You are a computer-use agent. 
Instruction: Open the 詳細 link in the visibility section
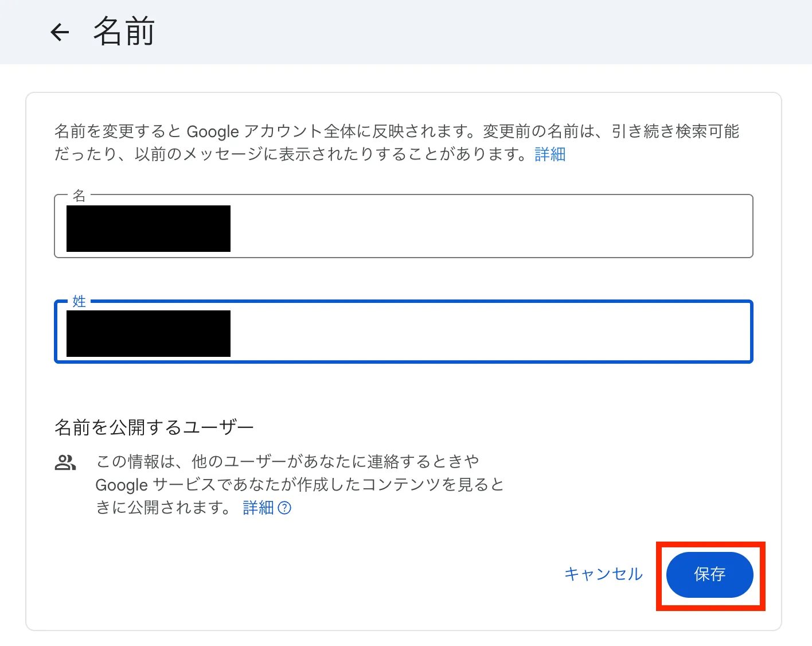coord(259,508)
